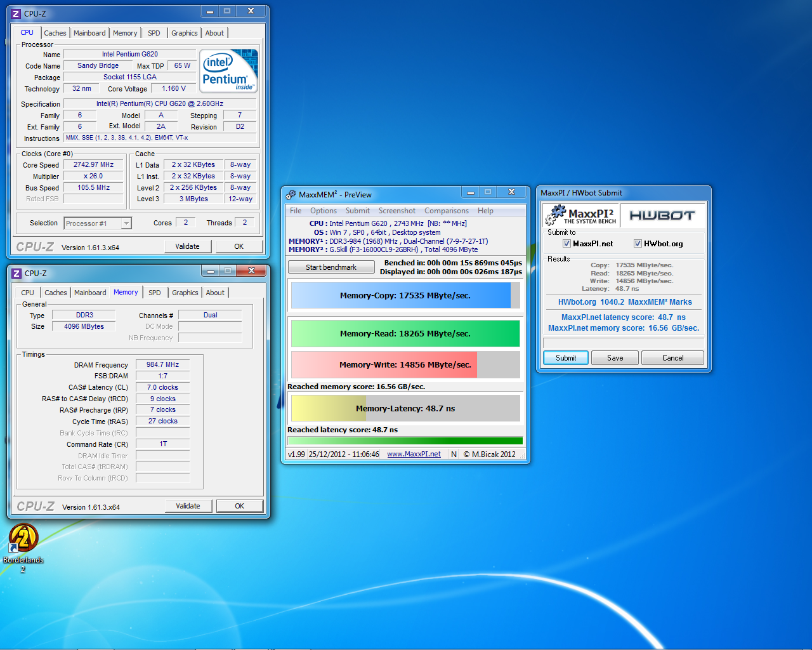Click the Cycle Time value 27 clocks
The image size is (812, 650).
(x=163, y=421)
